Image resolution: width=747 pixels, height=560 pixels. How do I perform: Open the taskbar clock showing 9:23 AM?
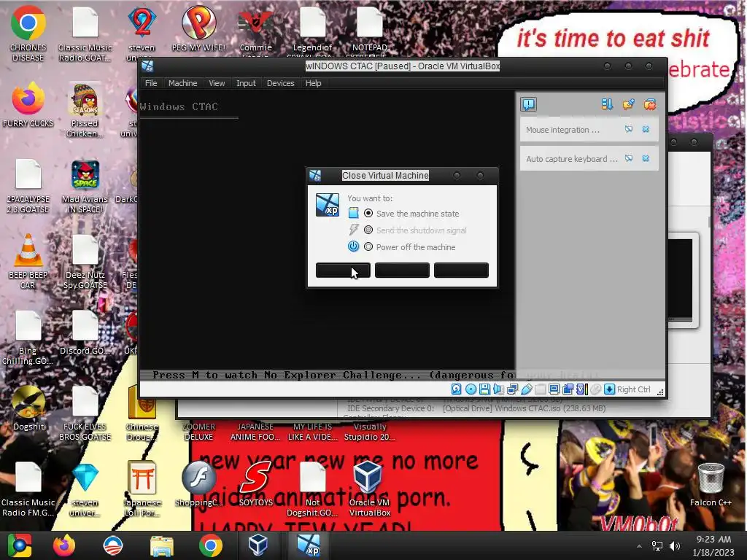pos(713,545)
